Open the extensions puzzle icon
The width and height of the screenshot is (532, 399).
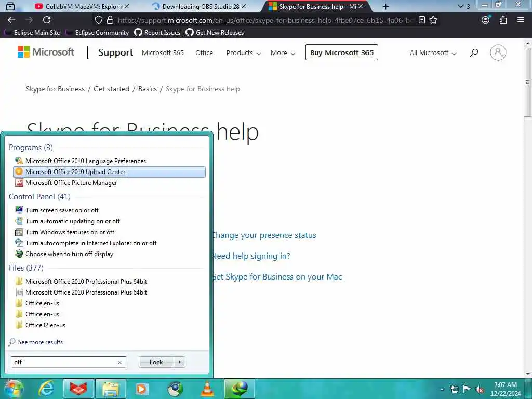coord(503,20)
